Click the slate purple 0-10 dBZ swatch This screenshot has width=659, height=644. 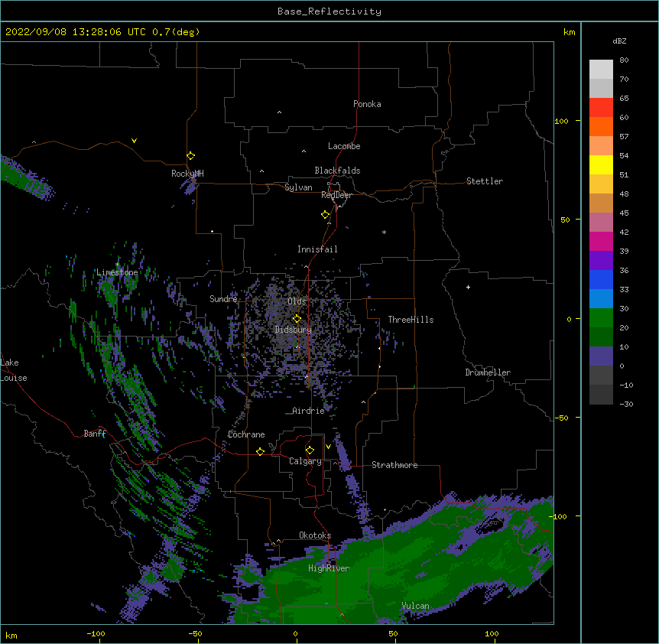[x=601, y=356]
